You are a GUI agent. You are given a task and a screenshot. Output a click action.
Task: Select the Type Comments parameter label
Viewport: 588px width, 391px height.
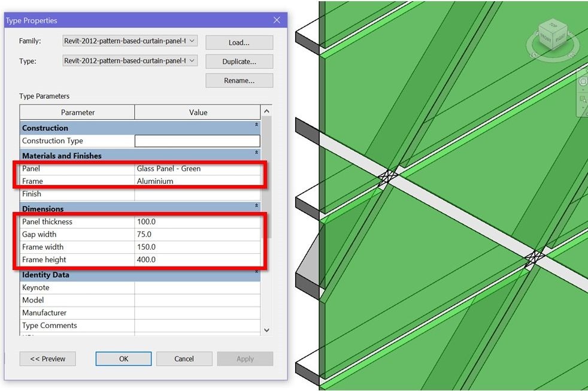pos(49,325)
